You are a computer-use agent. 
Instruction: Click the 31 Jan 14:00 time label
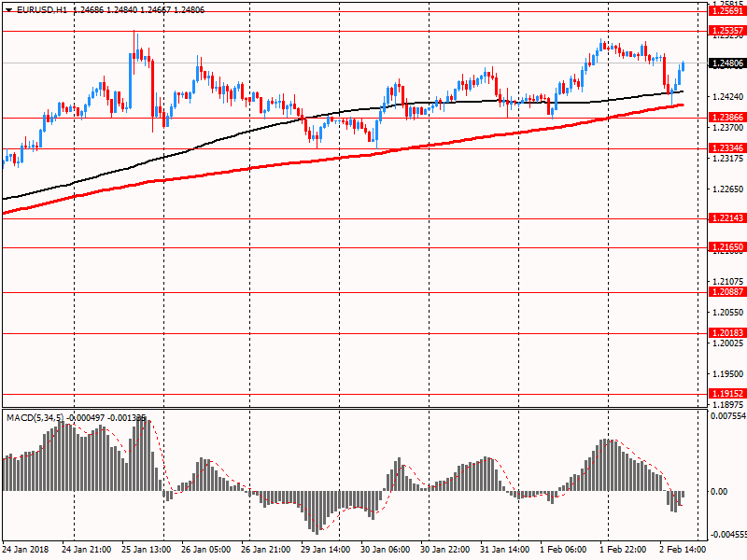coord(504,549)
